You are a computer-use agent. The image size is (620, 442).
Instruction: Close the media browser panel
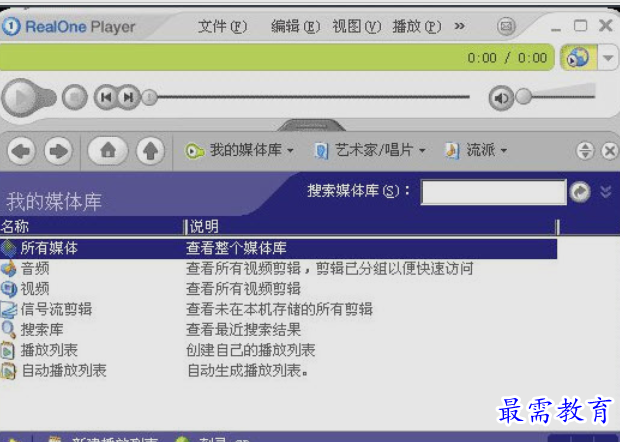pos(610,151)
